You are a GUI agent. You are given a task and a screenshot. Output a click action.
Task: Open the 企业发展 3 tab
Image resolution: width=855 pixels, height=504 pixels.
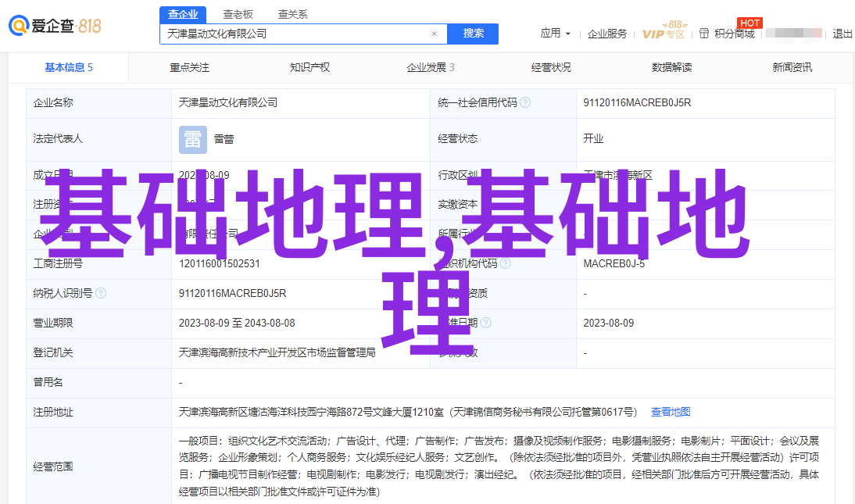pyautogui.click(x=430, y=68)
